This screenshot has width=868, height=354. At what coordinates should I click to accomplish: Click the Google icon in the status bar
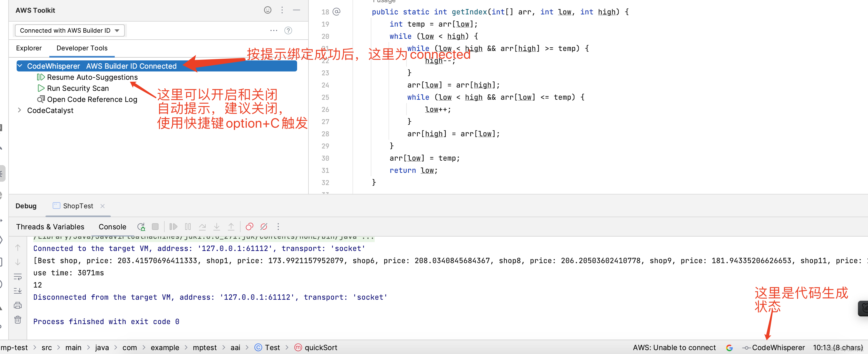[729, 348]
